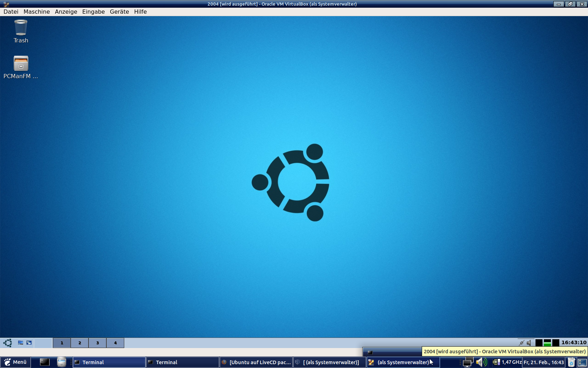Switch to the VirtualBox '(als Systemverwalter)' taskbar entry
The width and height of the screenshot is (588, 368).
pos(402,362)
